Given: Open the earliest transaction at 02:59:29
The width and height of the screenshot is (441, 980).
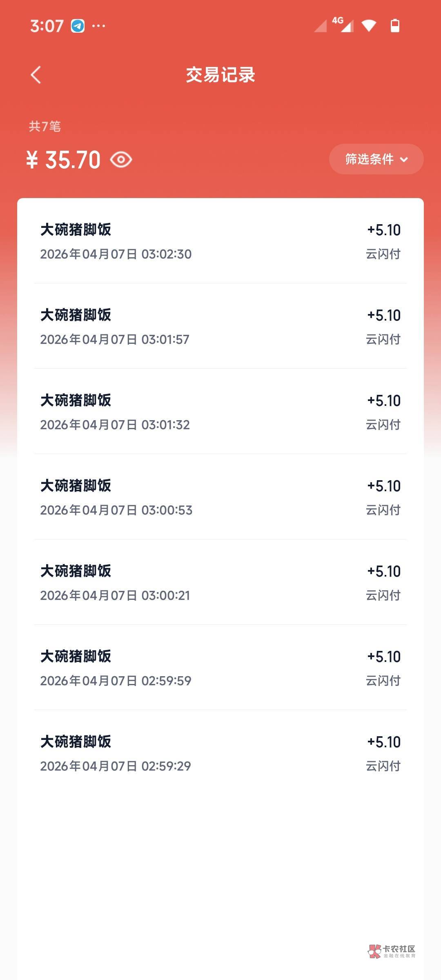Looking at the screenshot, I should [220, 753].
